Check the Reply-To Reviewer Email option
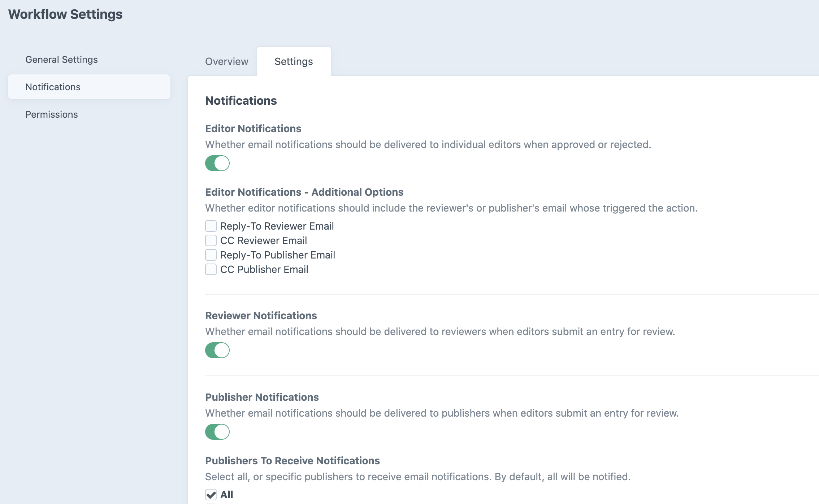Screen dimensions: 819x504 click(211, 226)
